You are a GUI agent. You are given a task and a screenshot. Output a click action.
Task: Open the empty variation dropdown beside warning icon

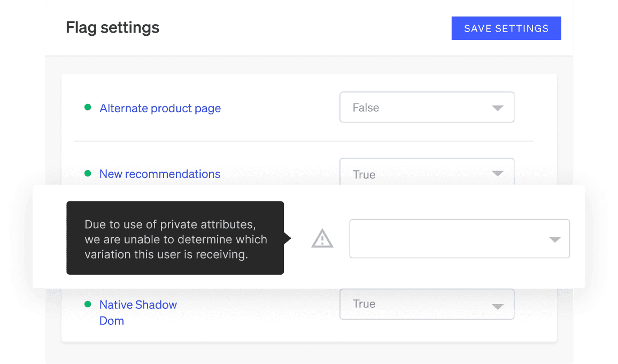coord(459,239)
